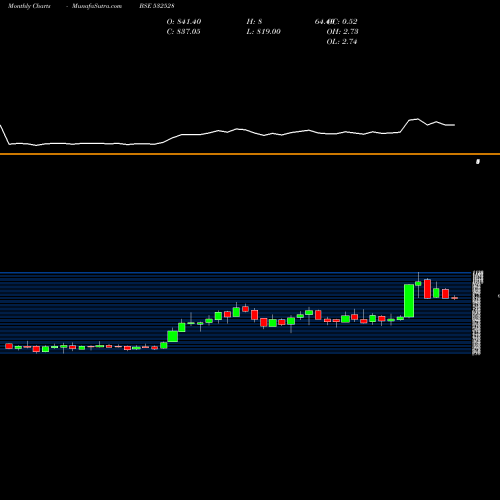This screenshot has height=500, width=500.
Task: Select the 'BSE 532528' symbol text
Action: pos(157,6)
